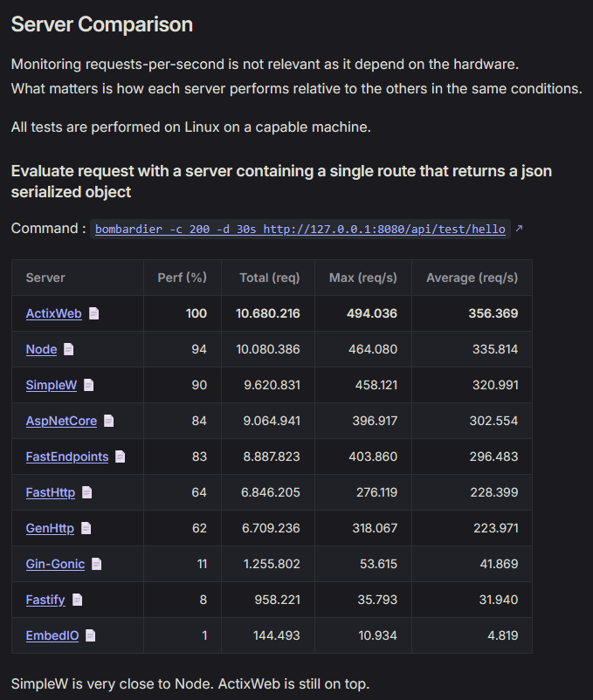Image resolution: width=593 pixels, height=700 pixels.
Task: Click the Gin-Gonic max value 53.615
Action: point(378,564)
